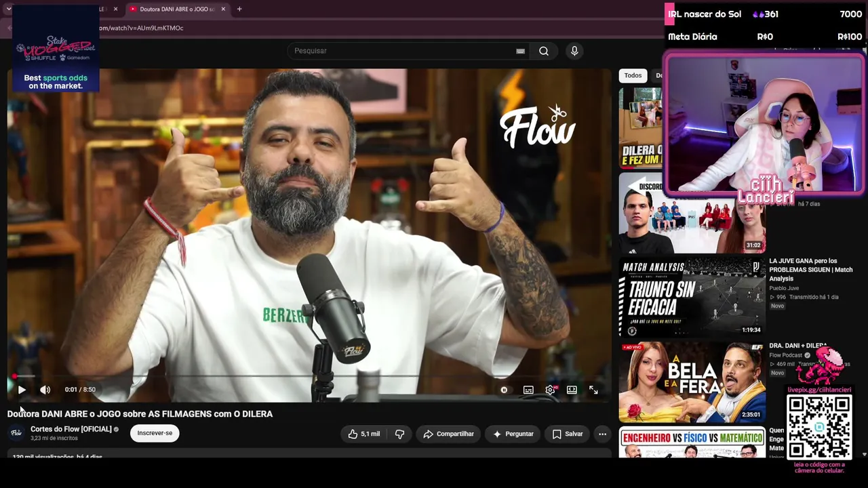Close the Doutora DANI ABRE o JOGO tab
The height and width of the screenshot is (488, 868).
223,9
